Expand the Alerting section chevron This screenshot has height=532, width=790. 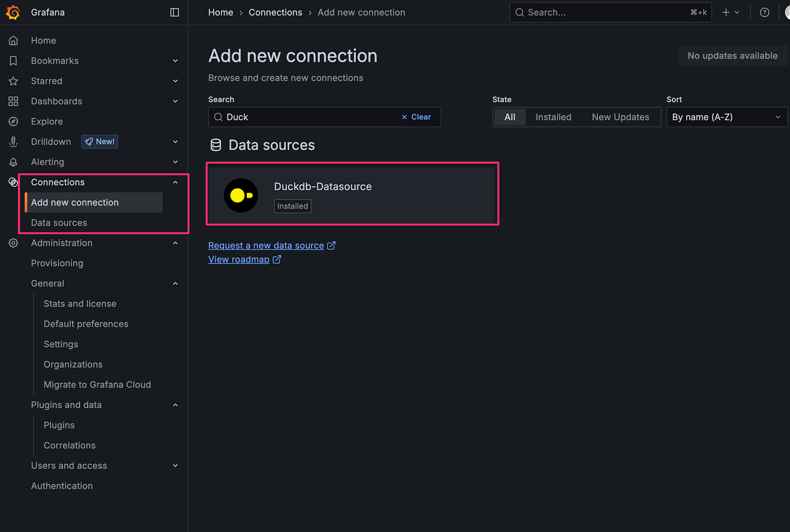coord(175,162)
